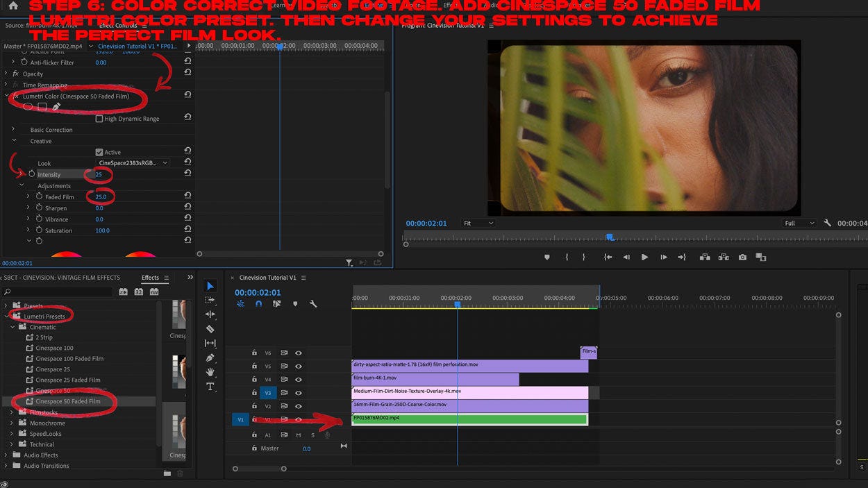Screen dimensions: 868x488
Task: Click Accelerated Effects filter icon
Action: pos(123,292)
